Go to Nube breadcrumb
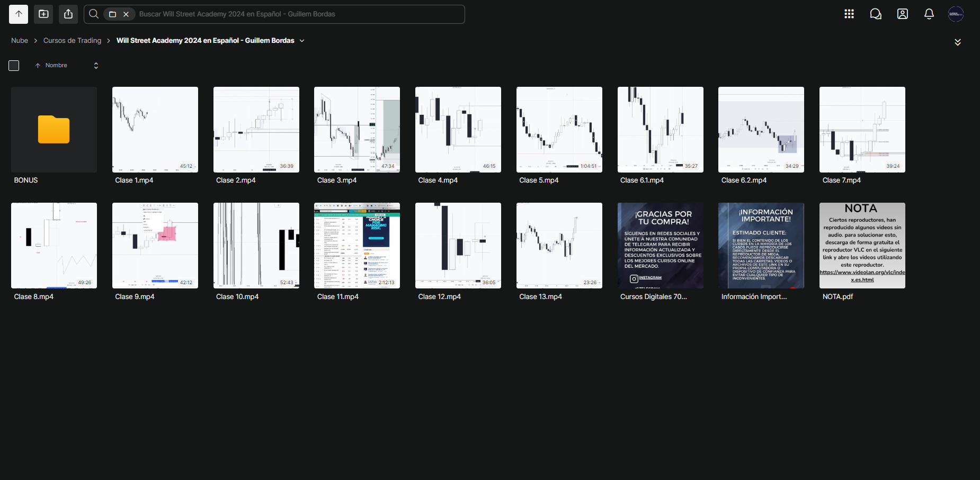The width and height of the screenshot is (980, 480). point(20,41)
